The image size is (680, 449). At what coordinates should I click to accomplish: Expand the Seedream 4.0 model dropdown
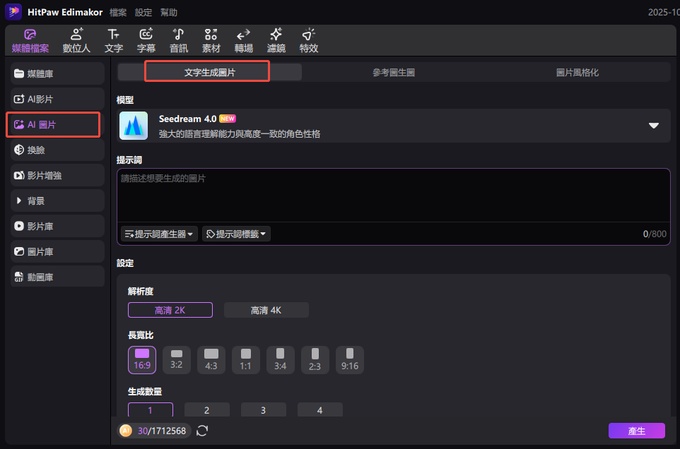tap(653, 126)
